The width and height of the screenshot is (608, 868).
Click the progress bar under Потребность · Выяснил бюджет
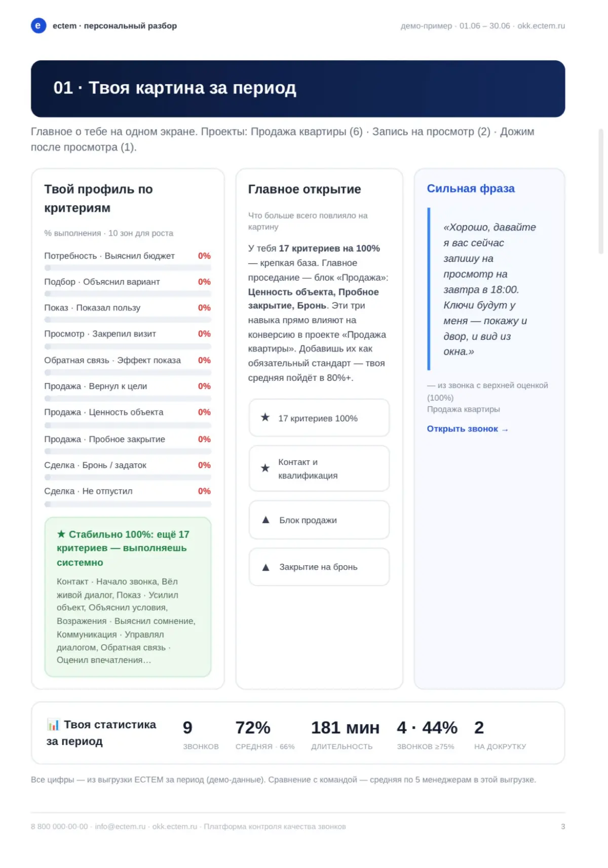click(128, 267)
